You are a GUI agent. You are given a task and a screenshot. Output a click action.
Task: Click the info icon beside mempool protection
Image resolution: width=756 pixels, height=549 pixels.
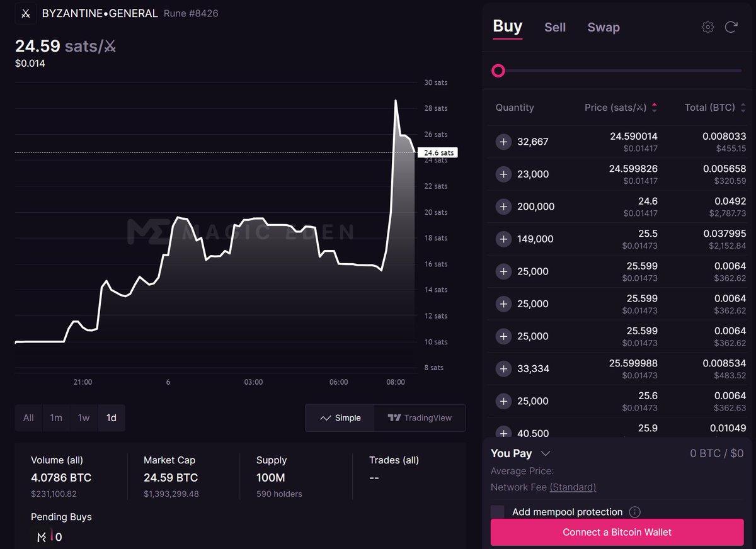(635, 512)
